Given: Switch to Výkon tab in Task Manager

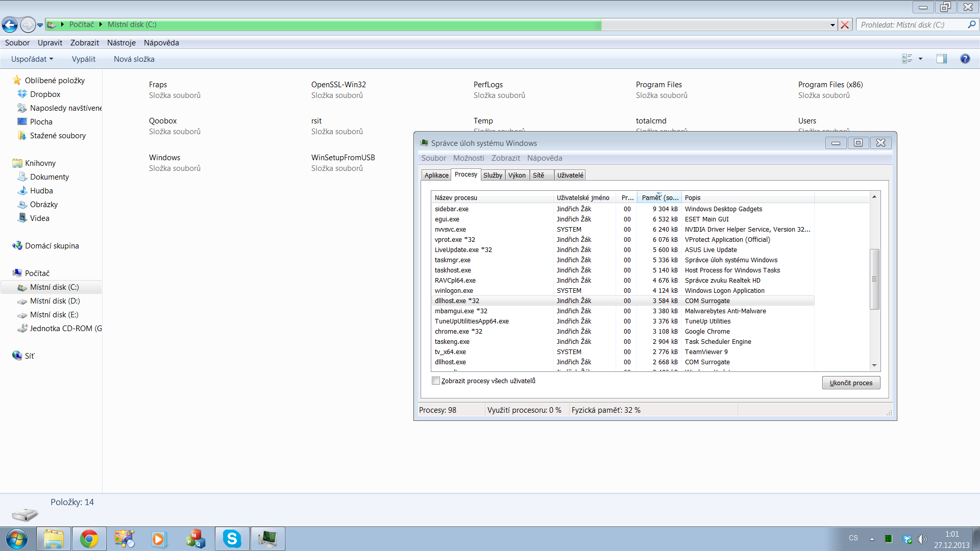Looking at the screenshot, I should 517,175.
